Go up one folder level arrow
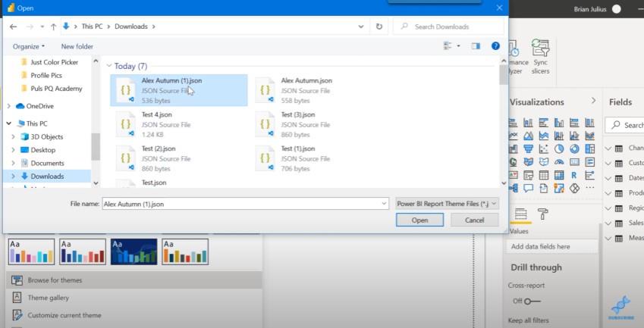Image resolution: width=644 pixels, height=328 pixels. [x=53, y=27]
